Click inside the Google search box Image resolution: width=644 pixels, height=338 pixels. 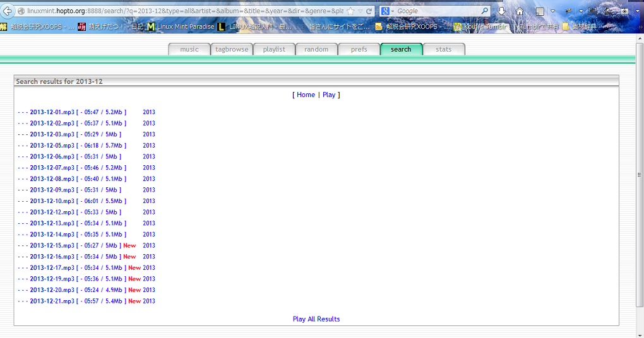tap(438, 11)
